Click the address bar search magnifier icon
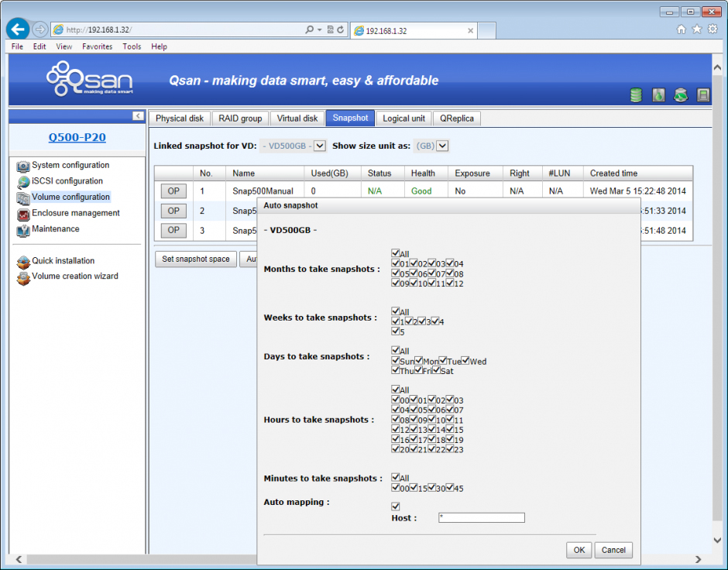Viewport: 728px width, 570px height. point(309,29)
